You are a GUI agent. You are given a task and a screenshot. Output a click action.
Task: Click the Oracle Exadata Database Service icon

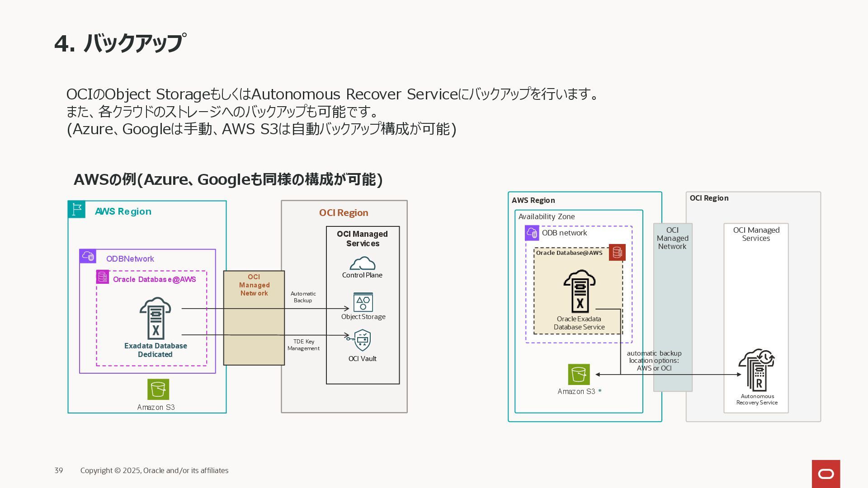point(580,291)
